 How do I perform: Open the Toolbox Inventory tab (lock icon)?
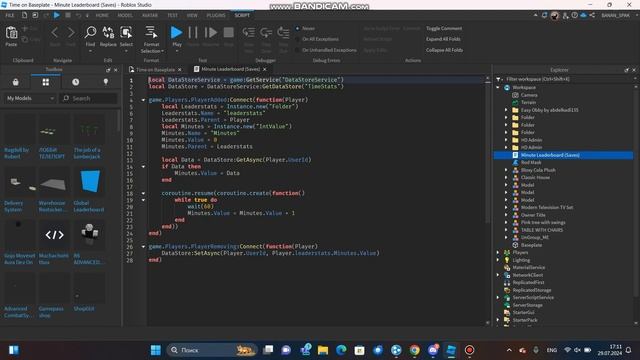click(16, 82)
